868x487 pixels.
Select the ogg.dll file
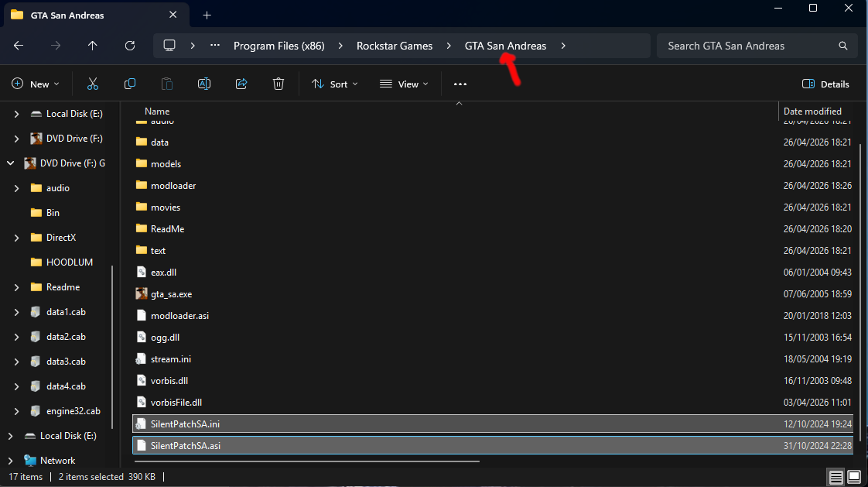point(493,337)
